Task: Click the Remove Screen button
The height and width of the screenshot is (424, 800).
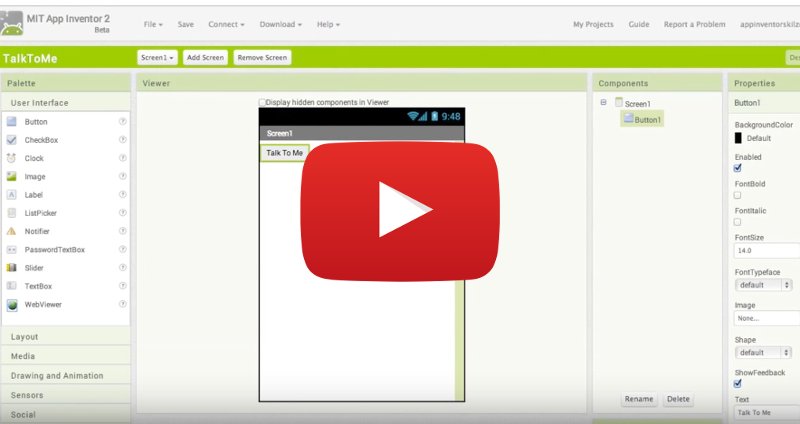Action: [262, 58]
